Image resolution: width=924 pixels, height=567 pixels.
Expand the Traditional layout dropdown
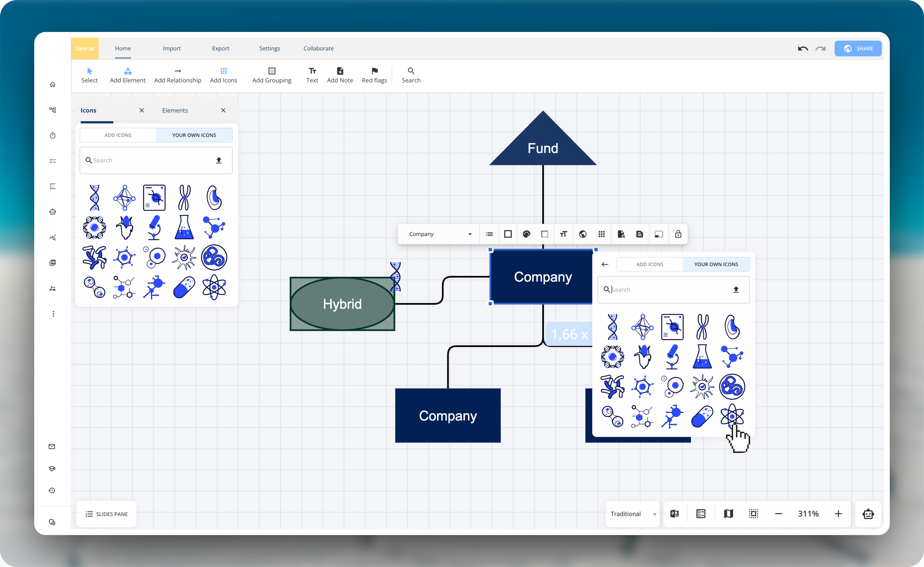(633, 514)
